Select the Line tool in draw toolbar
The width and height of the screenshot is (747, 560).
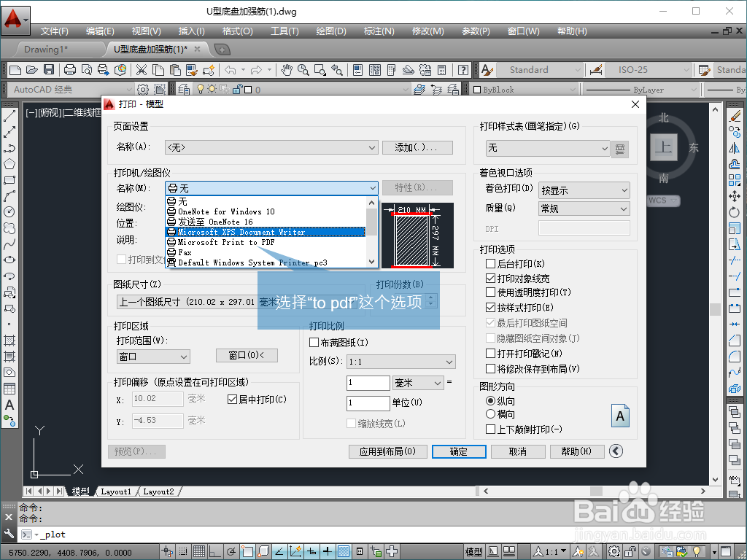tap(9, 116)
